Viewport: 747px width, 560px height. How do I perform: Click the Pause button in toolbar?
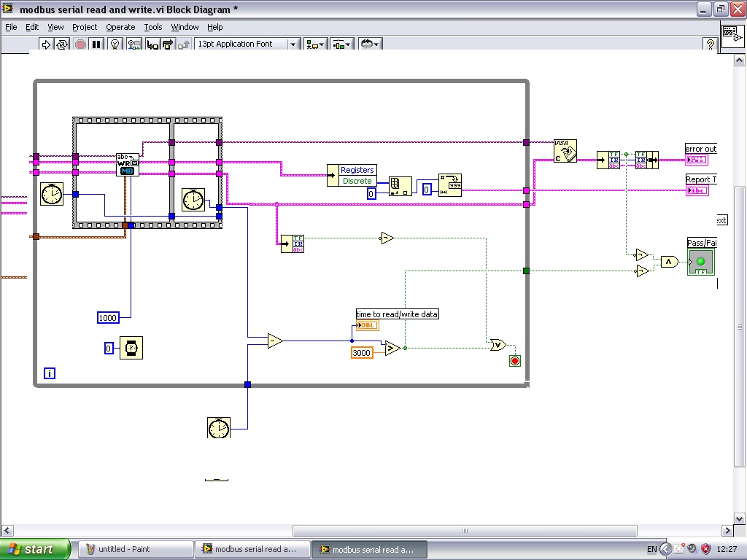pyautogui.click(x=96, y=44)
